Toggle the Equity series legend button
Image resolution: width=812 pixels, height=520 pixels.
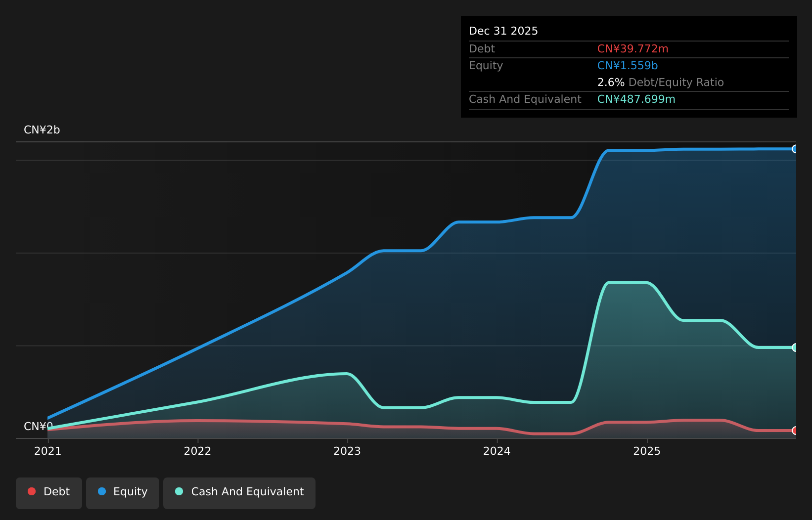click(x=123, y=493)
